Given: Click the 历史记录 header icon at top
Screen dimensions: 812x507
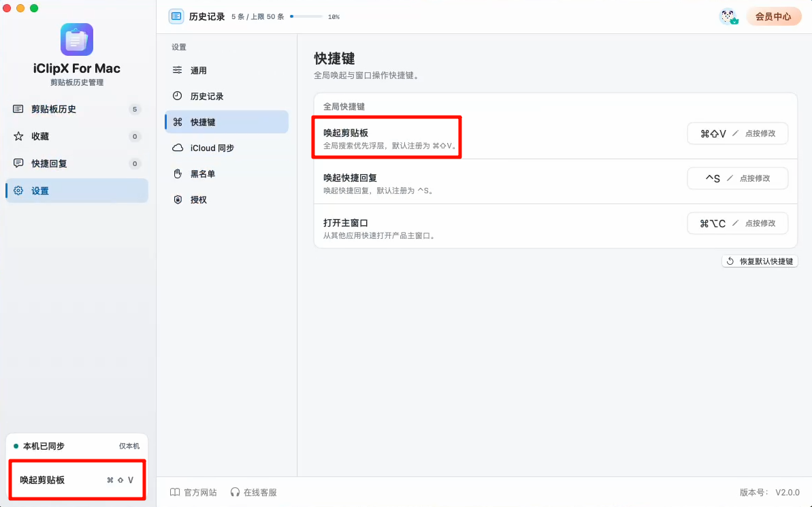Looking at the screenshot, I should coord(176,16).
